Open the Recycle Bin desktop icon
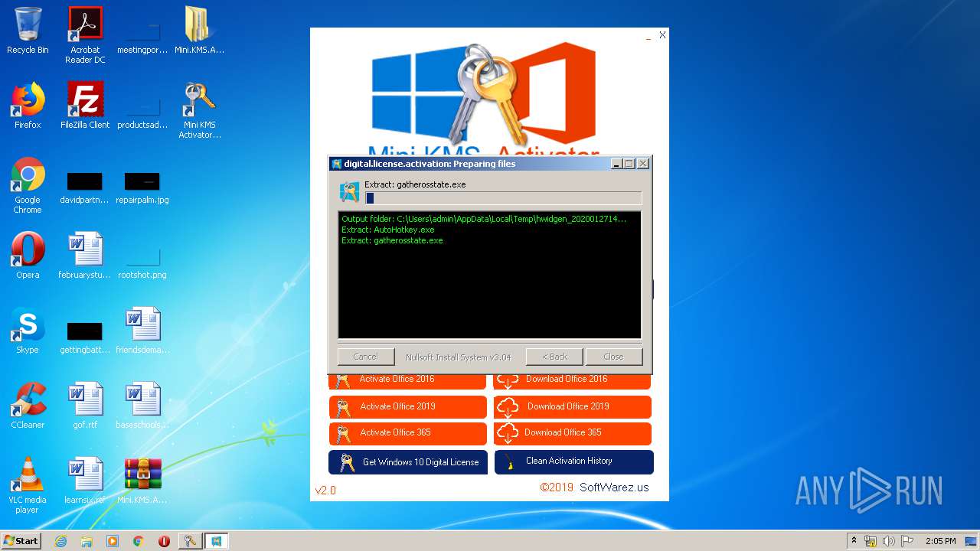The image size is (980, 551). tap(28, 31)
